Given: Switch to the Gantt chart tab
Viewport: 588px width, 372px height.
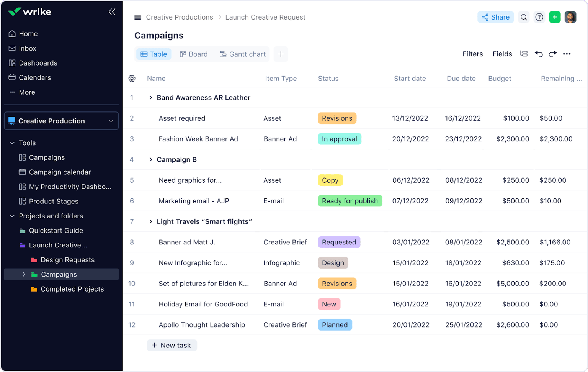Looking at the screenshot, I should 243,54.
